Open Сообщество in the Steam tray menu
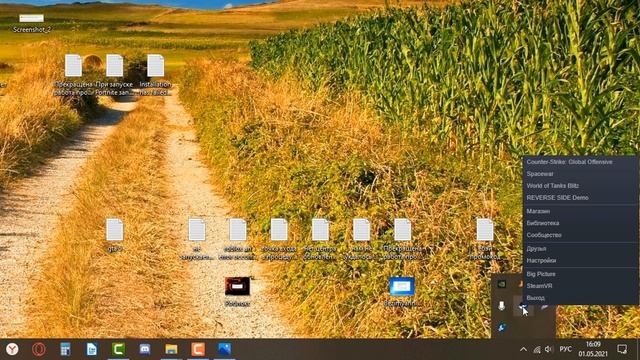This screenshot has height=360, width=640. (x=580, y=235)
